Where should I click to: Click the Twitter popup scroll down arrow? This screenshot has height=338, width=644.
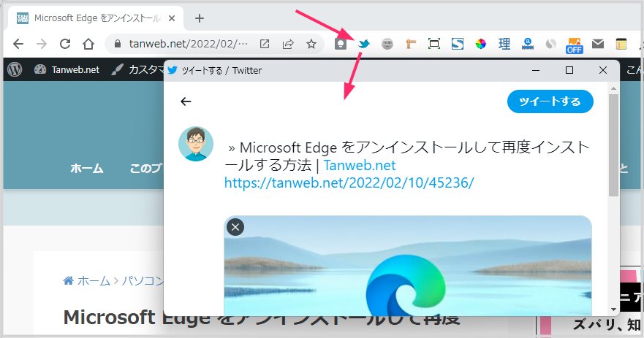point(613,310)
